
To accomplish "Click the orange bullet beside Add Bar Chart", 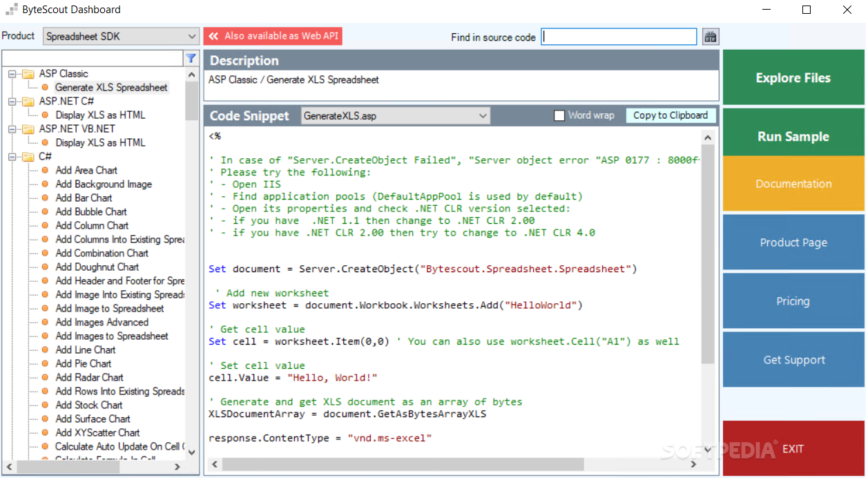I will click(x=45, y=198).
